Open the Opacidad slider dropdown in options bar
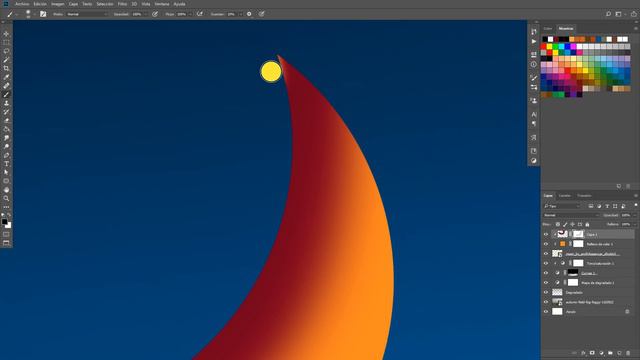The width and height of the screenshot is (640, 360). point(146,14)
